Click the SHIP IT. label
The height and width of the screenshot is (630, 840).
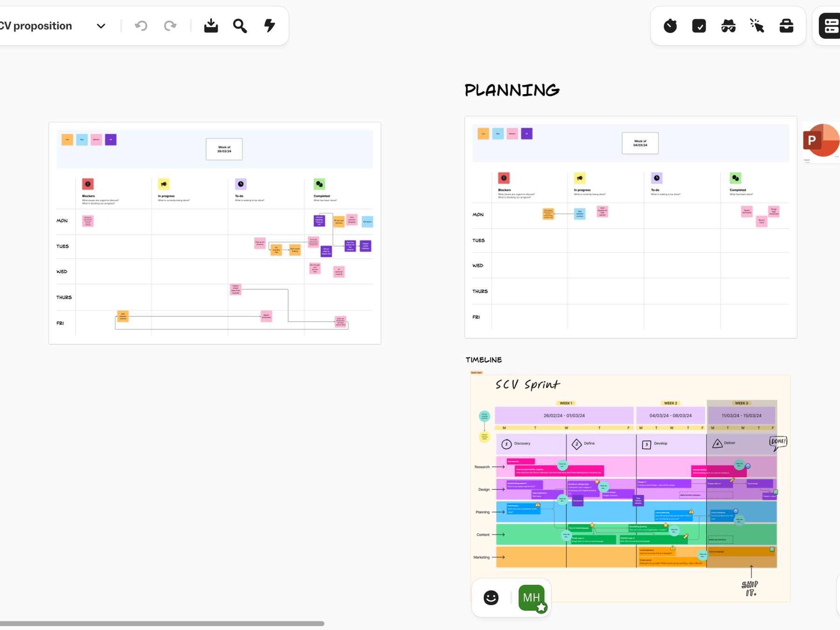coord(750,589)
